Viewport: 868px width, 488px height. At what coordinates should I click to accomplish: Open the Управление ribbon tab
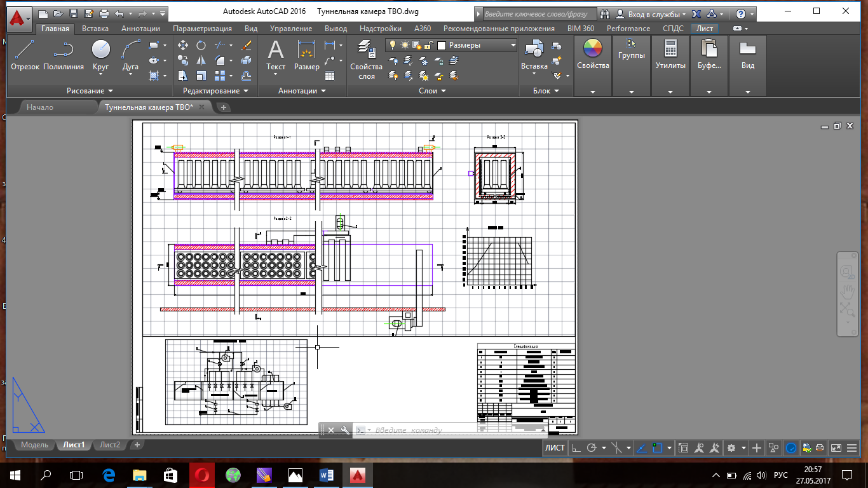[290, 29]
